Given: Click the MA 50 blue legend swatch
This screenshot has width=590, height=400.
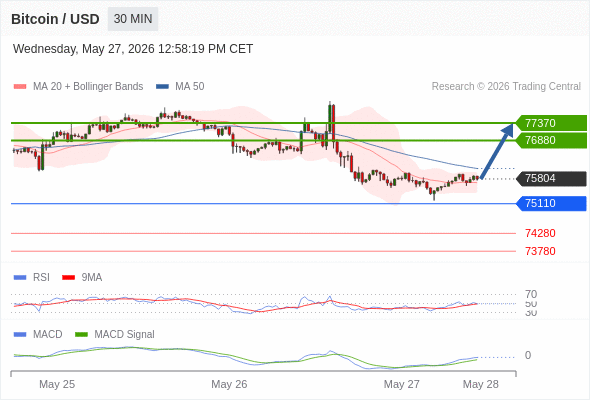Looking at the screenshot, I should [162, 87].
